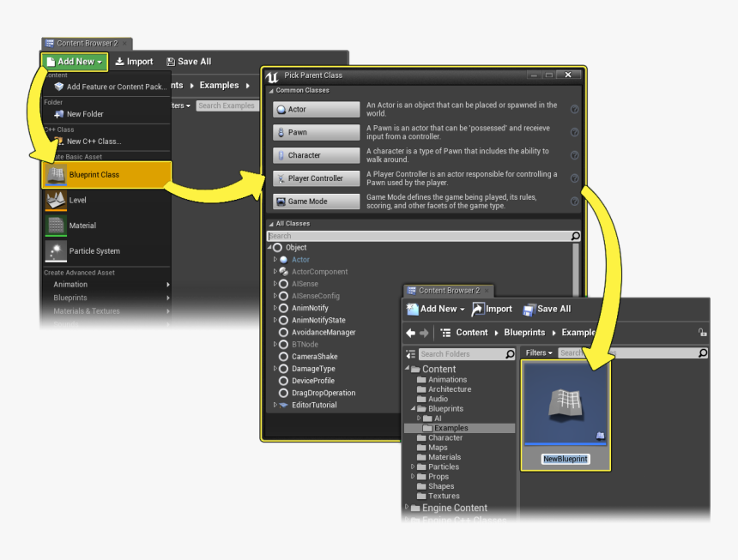
Task: Click the magnifier in the asset search next to Filters
Action: (703, 352)
